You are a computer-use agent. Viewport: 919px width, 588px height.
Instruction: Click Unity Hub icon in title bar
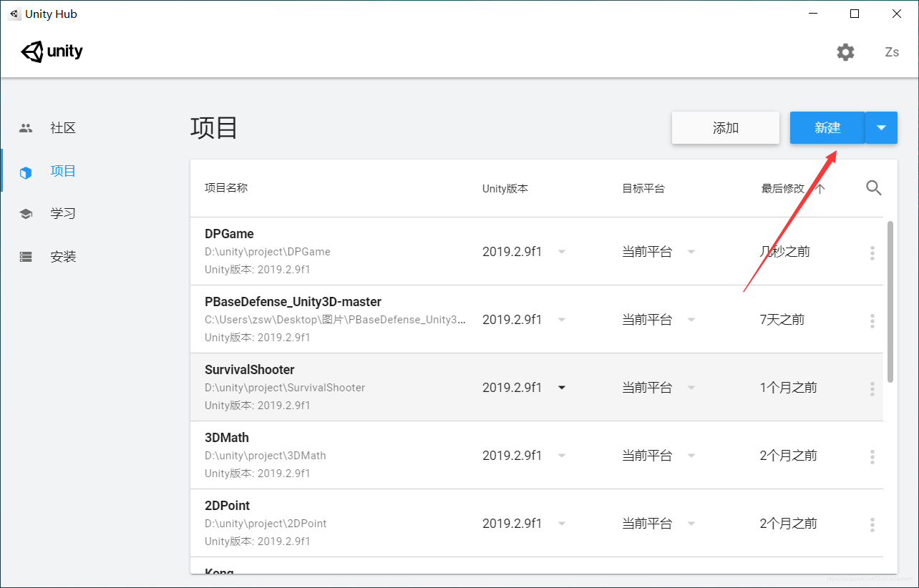14,14
